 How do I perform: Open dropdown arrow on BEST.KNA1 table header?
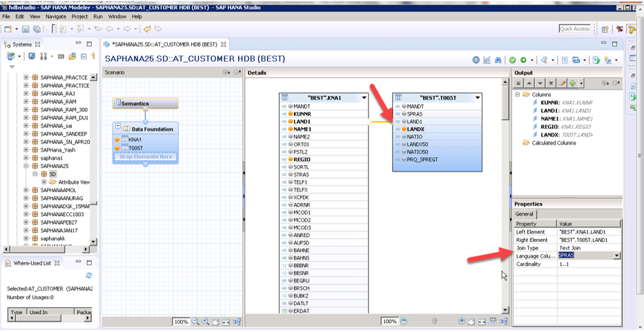click(364, 98)
